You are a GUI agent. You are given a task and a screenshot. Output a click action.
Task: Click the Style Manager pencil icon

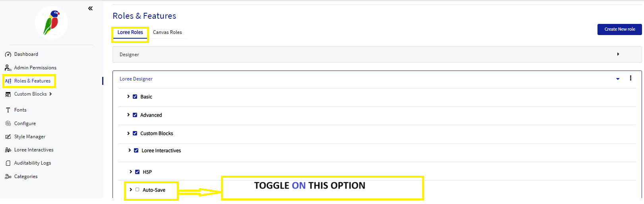pyautogui.click(x=8, y=137)
